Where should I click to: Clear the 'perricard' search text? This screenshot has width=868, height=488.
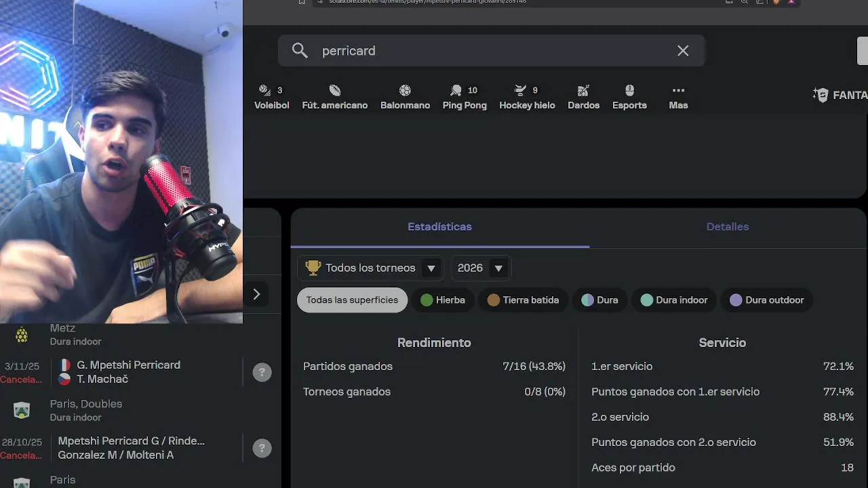683,51
